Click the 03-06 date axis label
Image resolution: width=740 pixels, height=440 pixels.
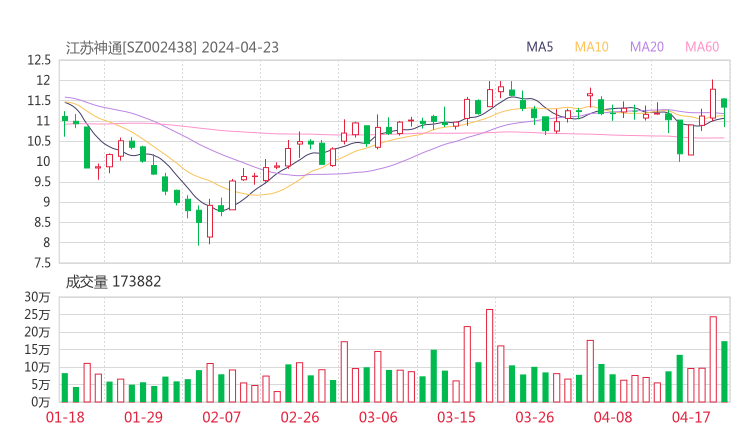click(378, 417)
